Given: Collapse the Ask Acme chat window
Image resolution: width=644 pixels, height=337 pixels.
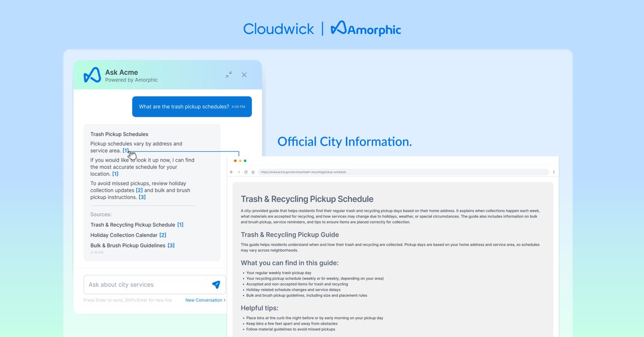Looking at the screenshot, I should pyautogui.click(x=229, y=75).
